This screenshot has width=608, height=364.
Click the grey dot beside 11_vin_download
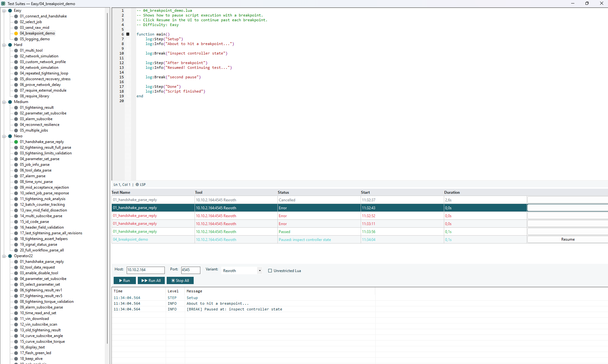click(x=16, y=319)
